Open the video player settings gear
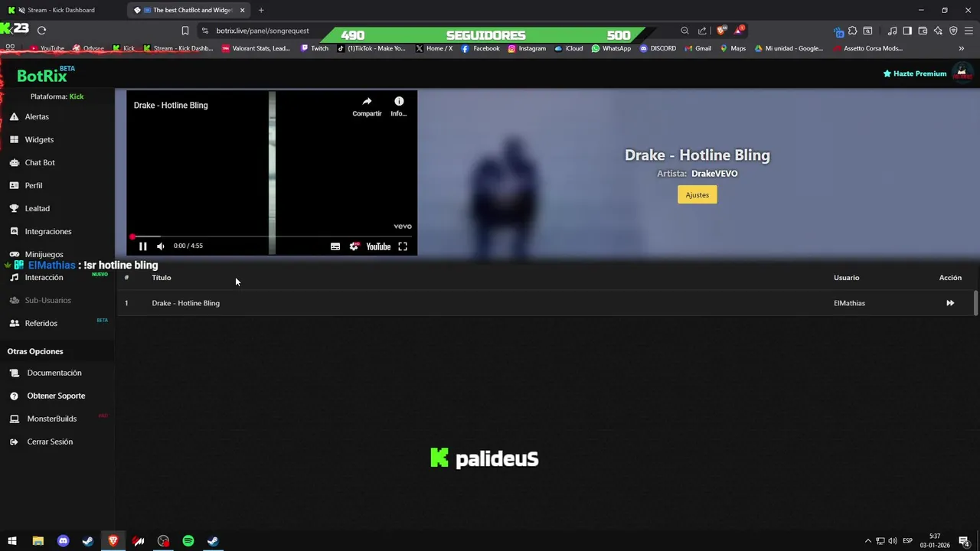Image resolution: width=980 pixels, height=551 pixels. pos(354,246)
